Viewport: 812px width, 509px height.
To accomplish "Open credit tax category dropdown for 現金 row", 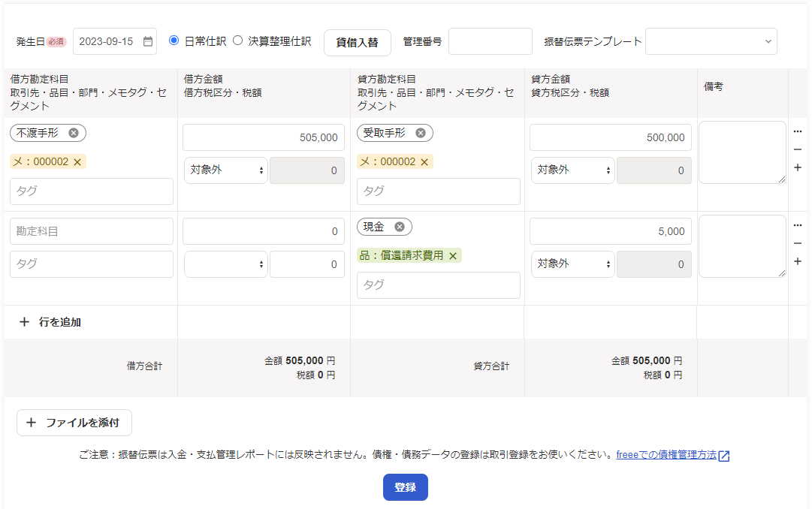I will [x=572, y=264].
